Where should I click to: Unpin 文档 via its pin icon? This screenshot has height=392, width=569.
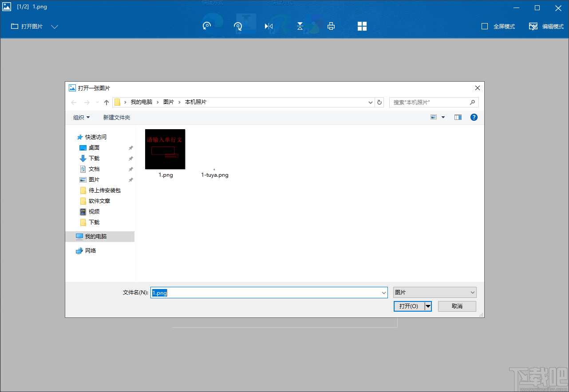coord(130,169)
